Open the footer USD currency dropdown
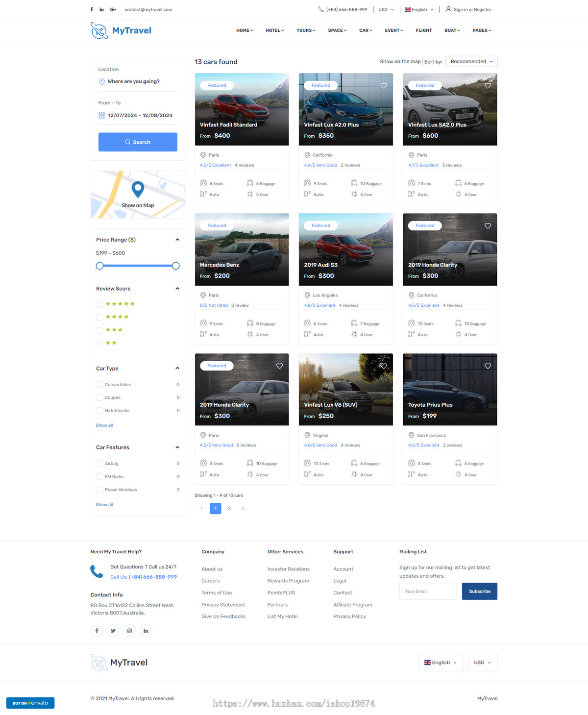The width and height of the screenshot is (588, 715). (x=483, y=663)
